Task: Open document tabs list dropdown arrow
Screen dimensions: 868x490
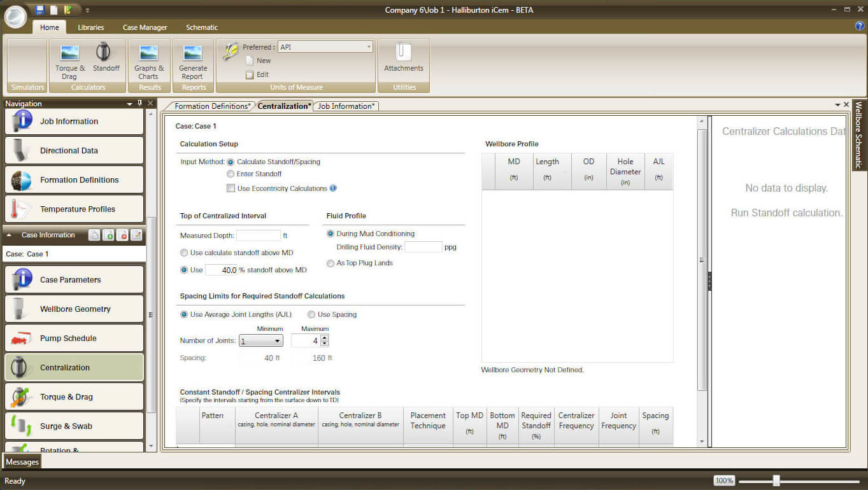Action: pos(837,104)
